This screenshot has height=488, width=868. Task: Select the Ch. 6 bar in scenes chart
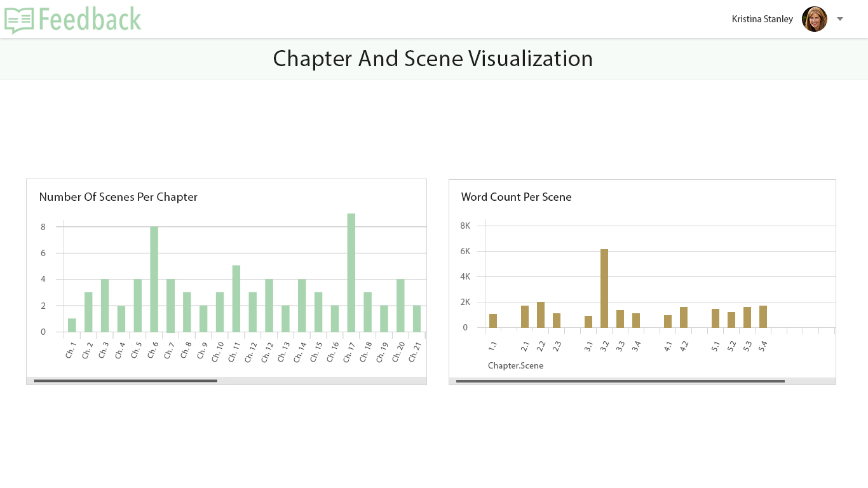[154, 279]
